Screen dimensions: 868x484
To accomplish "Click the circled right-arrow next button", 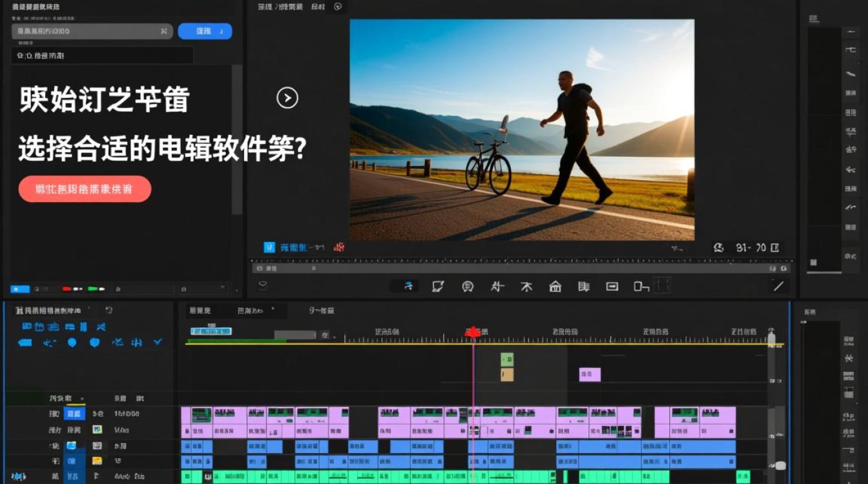I will coord(287,98).
